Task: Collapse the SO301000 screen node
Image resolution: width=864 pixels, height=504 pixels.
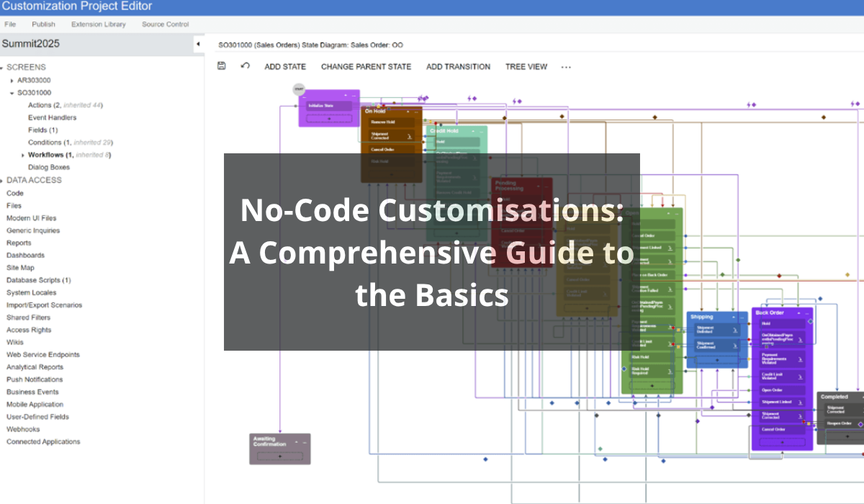Action: click(x=12, y=93)
